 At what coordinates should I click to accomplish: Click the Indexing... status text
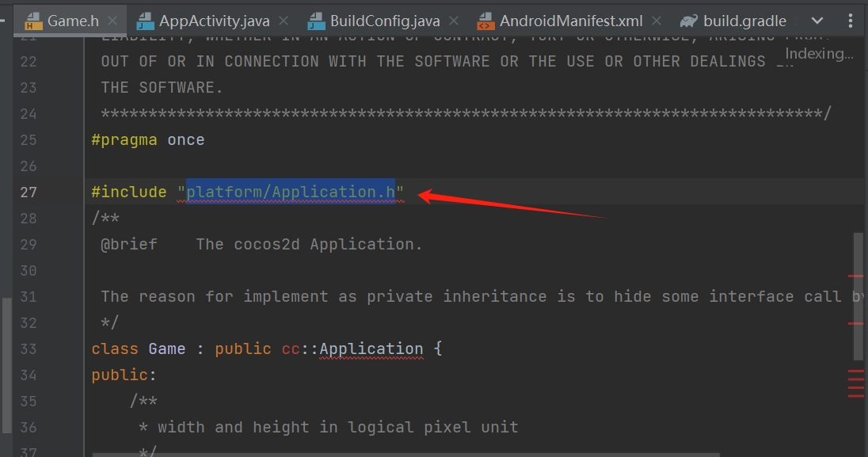click(x=819, y=54)
